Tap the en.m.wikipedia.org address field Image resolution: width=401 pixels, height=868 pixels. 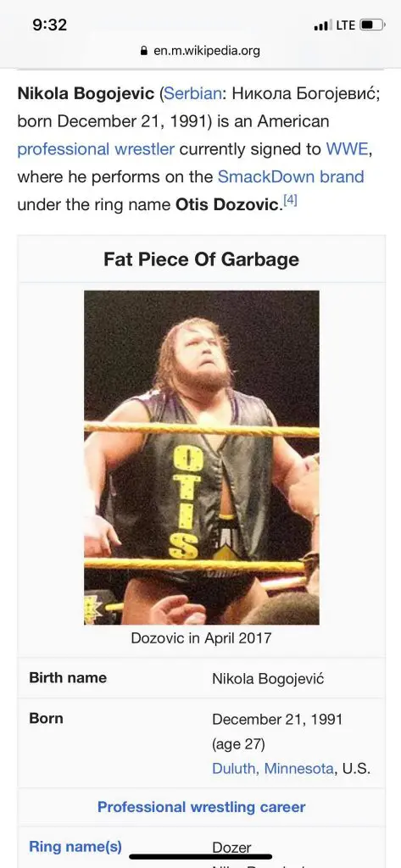coord(200,51)
